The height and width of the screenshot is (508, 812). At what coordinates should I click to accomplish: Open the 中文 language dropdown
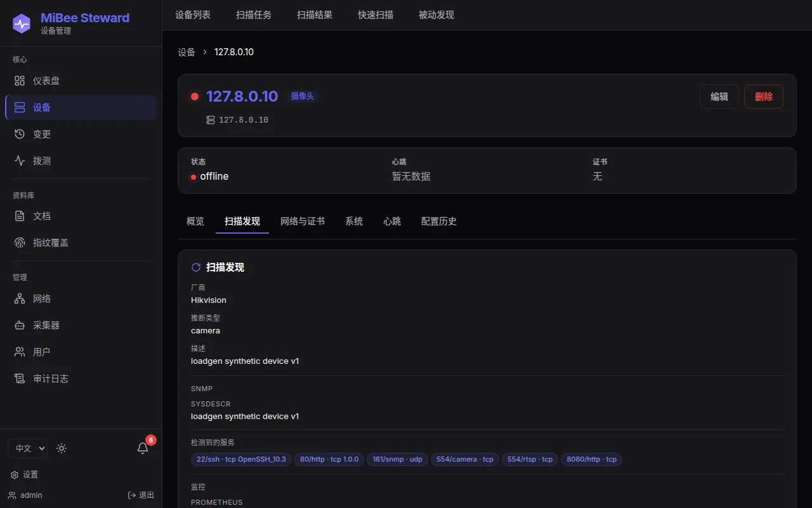[27, 448]
